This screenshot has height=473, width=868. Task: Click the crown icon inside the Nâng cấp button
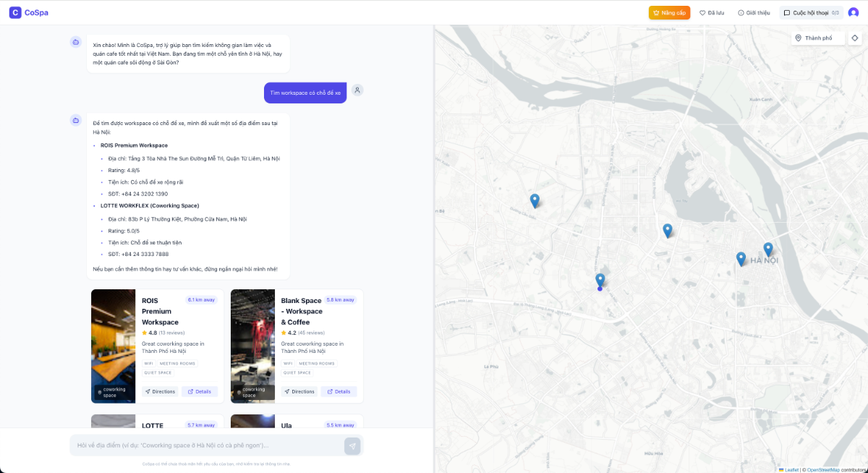click(x=655, y=12)
